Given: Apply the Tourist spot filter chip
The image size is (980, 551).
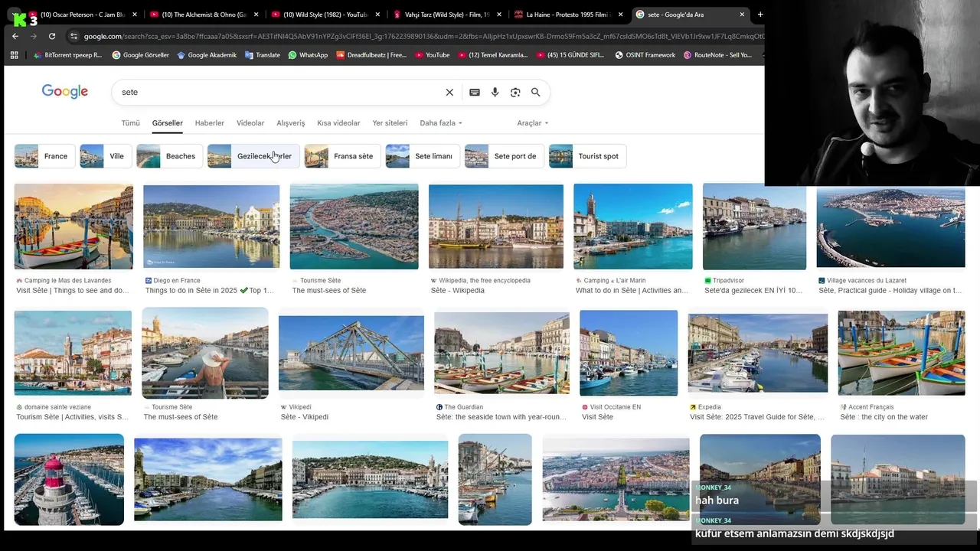Looking at the screenshot, I should (588, 156).
